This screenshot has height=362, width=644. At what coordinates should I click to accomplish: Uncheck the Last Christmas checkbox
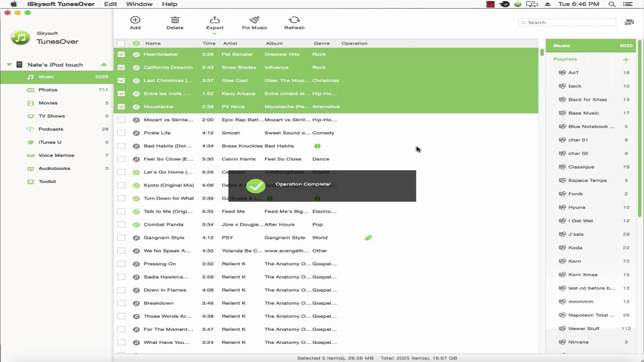click(x=121, y=80)
